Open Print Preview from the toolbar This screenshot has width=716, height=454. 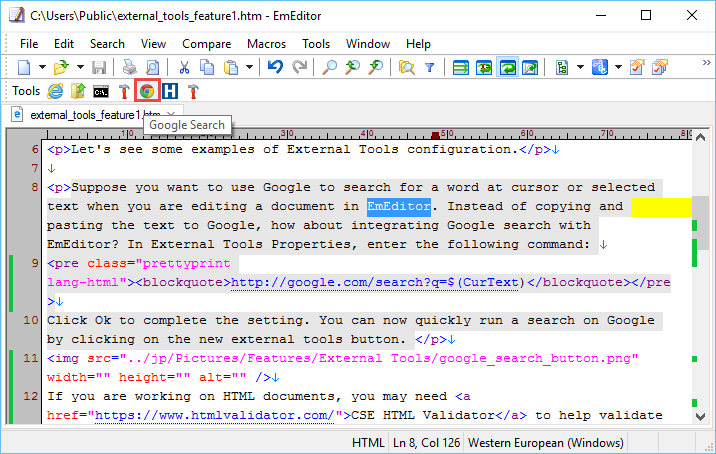click(x=153, y=68)
